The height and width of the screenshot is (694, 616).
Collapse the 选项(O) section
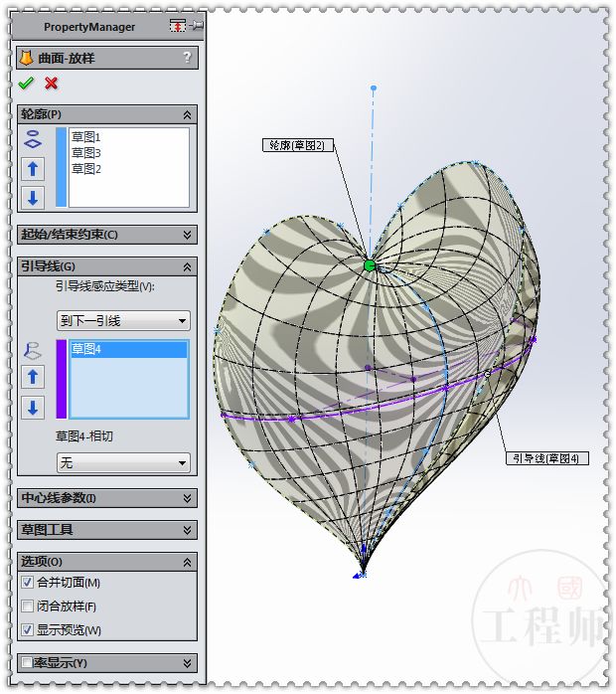pyautogui.click(x=187, y=562)
